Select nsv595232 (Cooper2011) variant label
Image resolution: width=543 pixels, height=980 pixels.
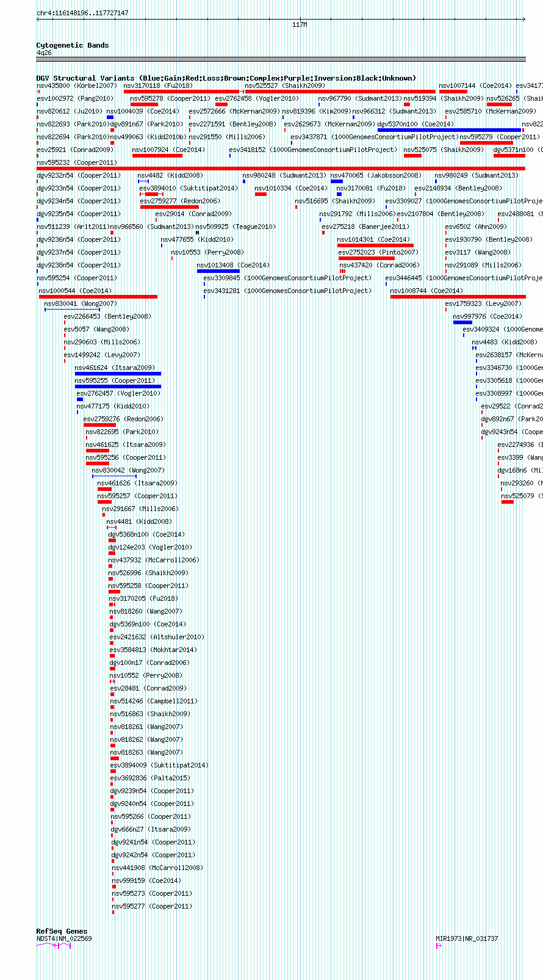[x=77, y=162]
